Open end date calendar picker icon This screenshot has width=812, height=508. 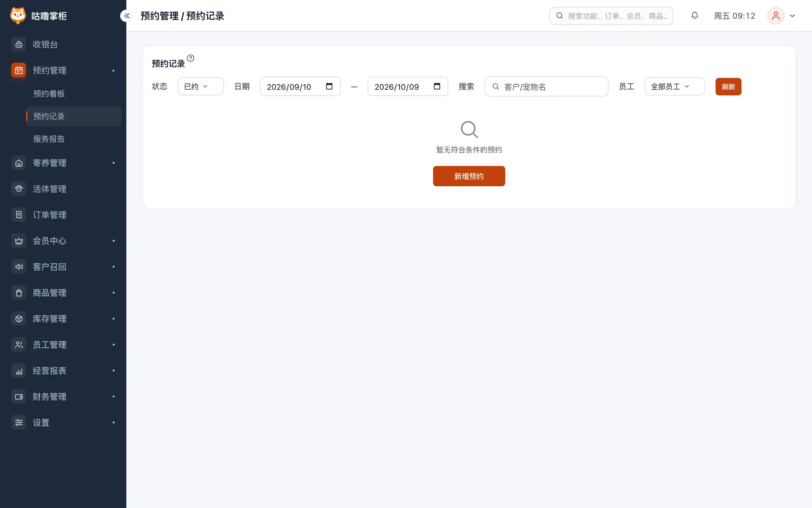click(x=437, y=86)
